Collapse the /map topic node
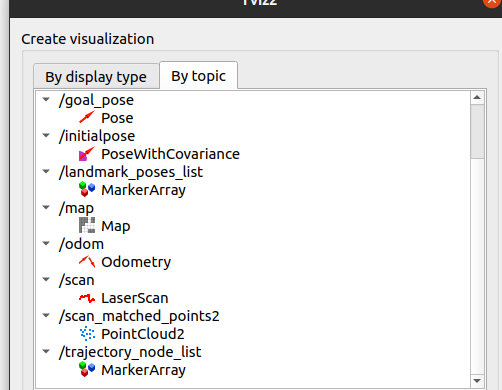The height and width of the screenshot is (390, 502). point(46,207)
